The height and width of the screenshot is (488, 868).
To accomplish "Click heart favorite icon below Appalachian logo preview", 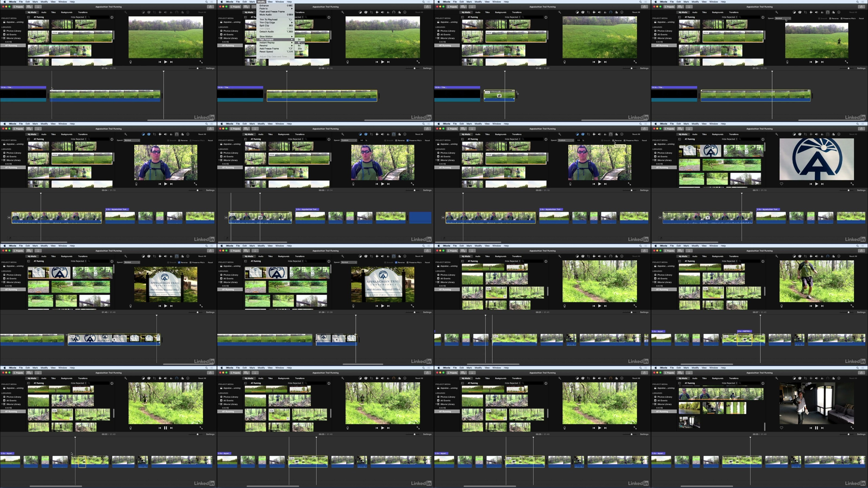I will (781, 184).
